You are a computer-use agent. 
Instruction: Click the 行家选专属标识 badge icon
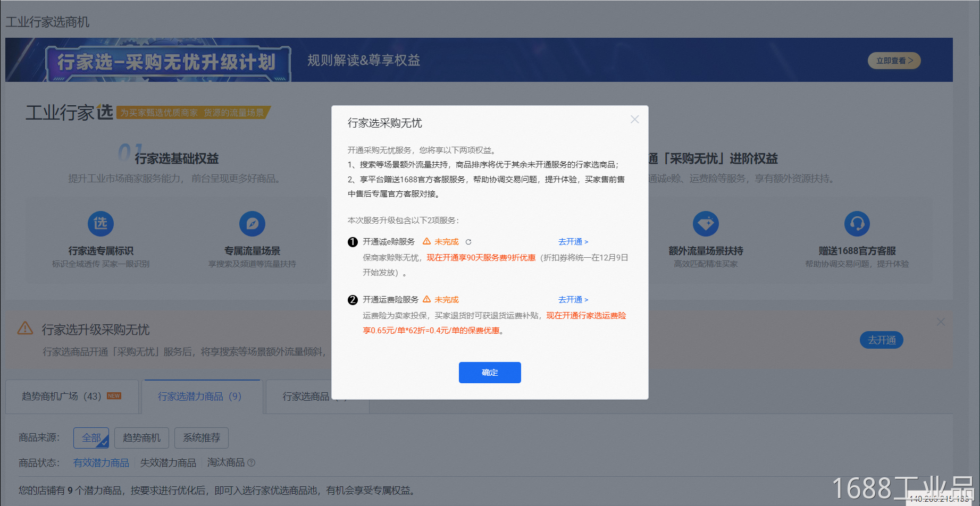(100, 224)
